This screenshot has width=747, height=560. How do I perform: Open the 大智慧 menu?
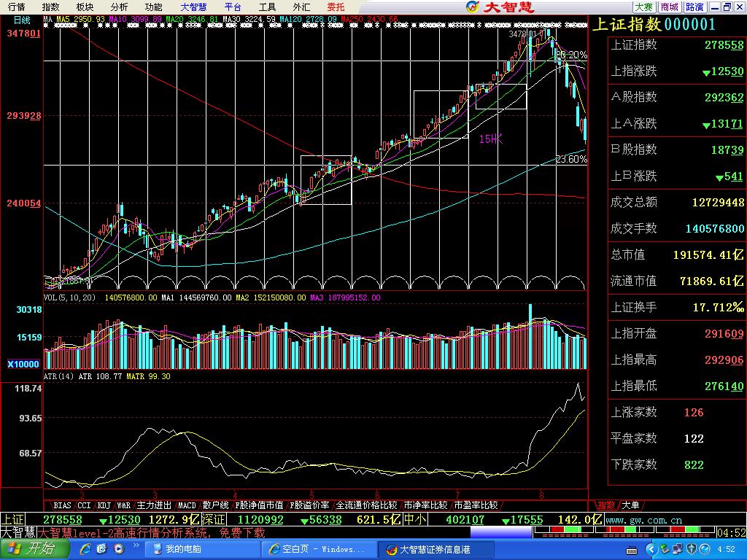pyautogui.click(x=193, y=7)
